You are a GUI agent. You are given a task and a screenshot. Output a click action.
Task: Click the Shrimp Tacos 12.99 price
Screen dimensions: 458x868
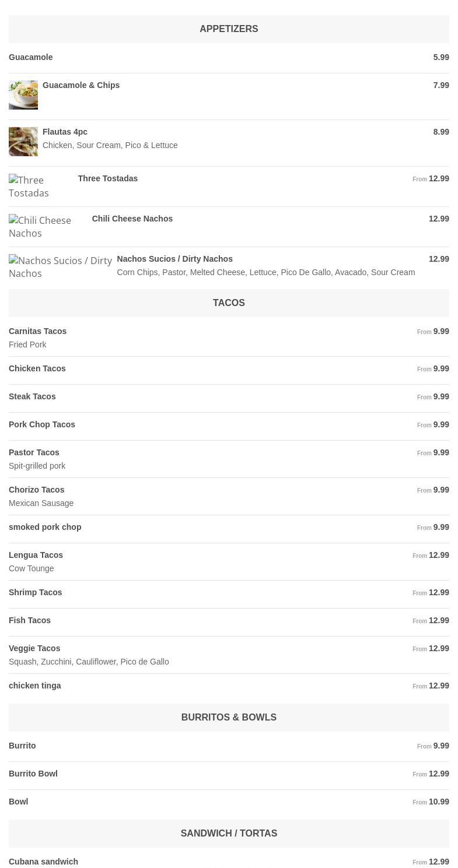[439, 592]
